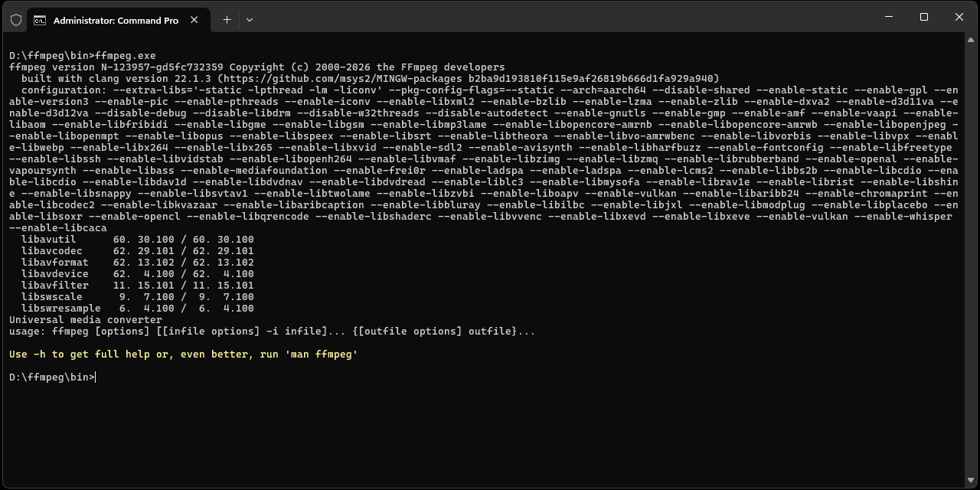Open a new tab with the plus icon

227,19
